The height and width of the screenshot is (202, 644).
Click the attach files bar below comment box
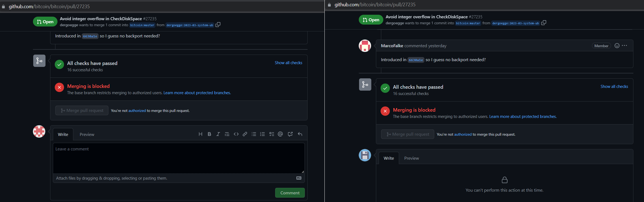(x=179, y=178)
